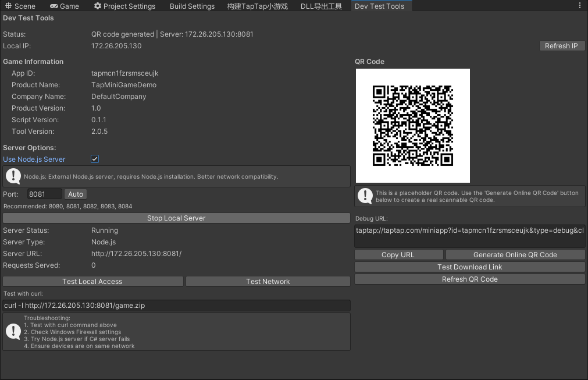
Task: Click the placeholder QR code warning icon
Action: (365, 196)
